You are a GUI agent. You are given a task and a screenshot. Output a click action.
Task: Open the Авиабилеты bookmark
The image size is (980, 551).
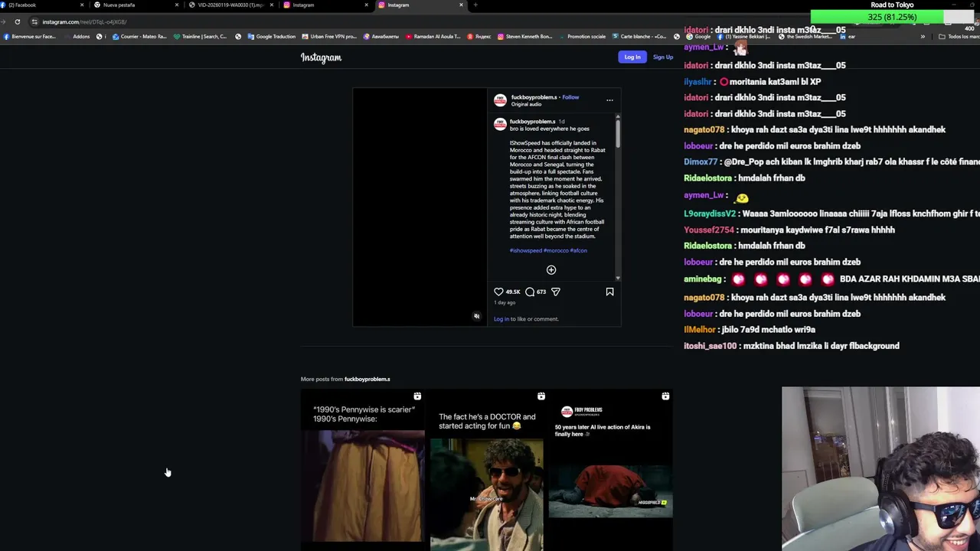(x=381, y=37)
